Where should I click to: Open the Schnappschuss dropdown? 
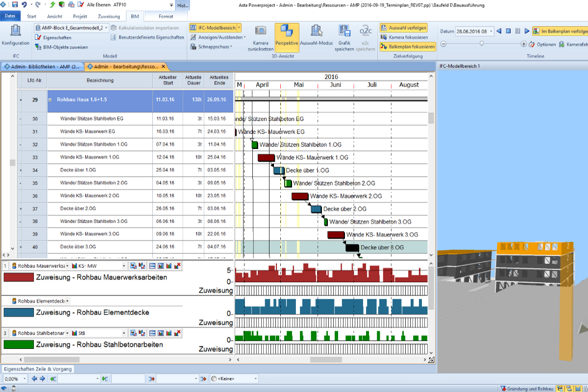[211, 47]
